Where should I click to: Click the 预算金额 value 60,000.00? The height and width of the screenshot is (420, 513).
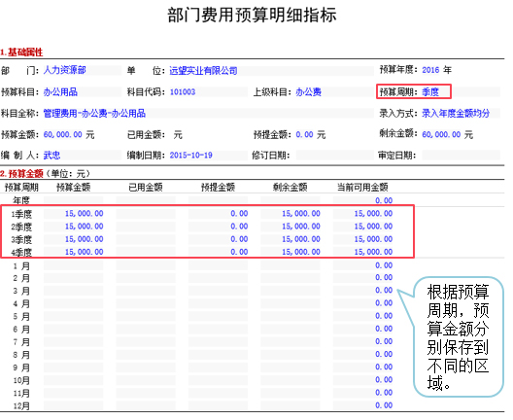(x=63, y=134)
